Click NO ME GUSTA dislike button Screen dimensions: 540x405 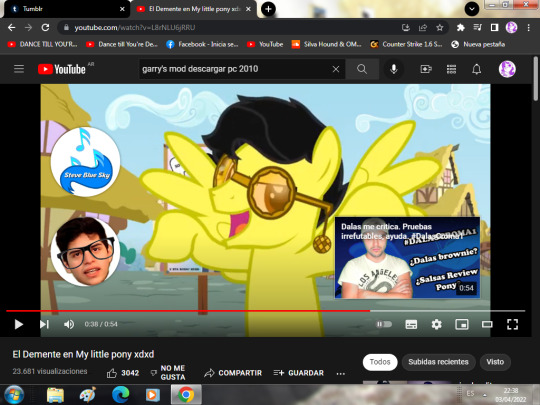[168, 373]
